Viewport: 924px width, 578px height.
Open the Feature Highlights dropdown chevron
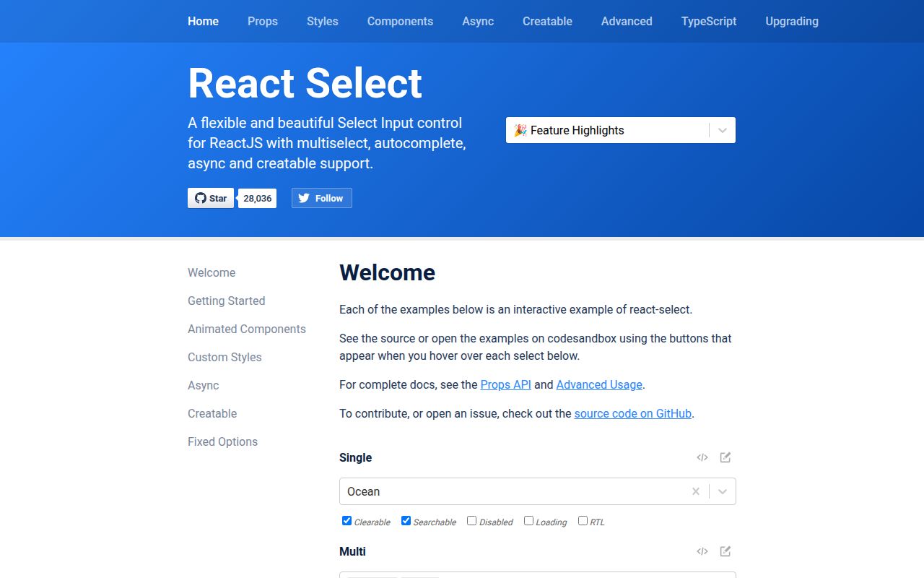pyautogui.click(x=723, y=130)
